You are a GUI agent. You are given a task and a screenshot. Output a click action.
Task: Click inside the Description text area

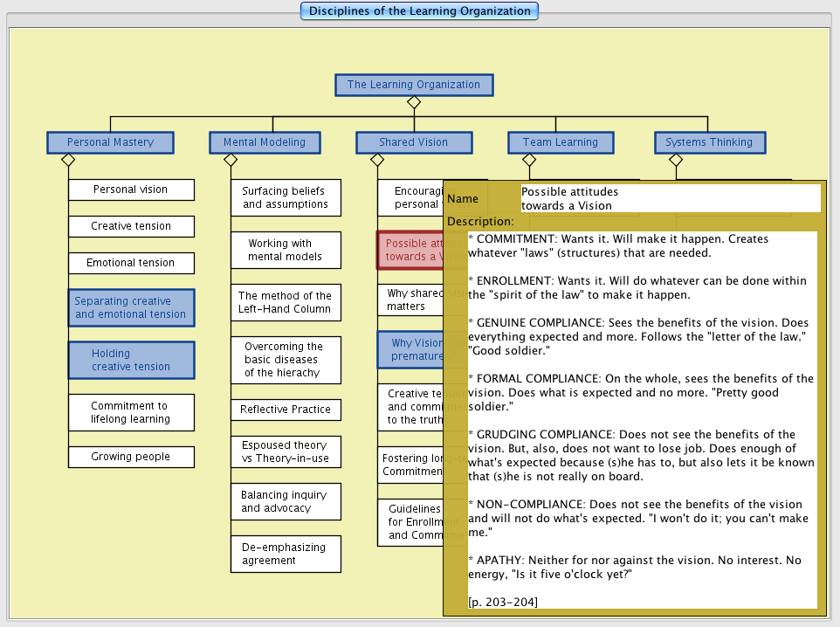click(x=642, y=419)
